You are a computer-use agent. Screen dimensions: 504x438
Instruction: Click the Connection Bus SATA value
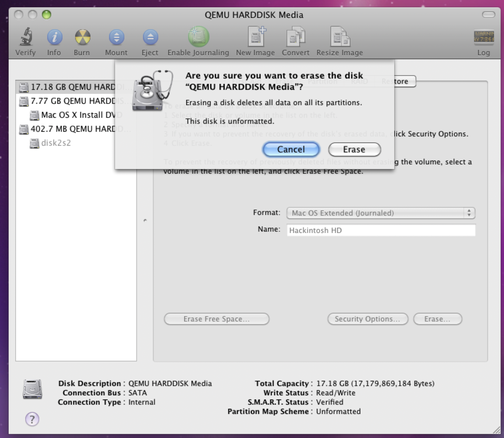[x=138, y=393]
